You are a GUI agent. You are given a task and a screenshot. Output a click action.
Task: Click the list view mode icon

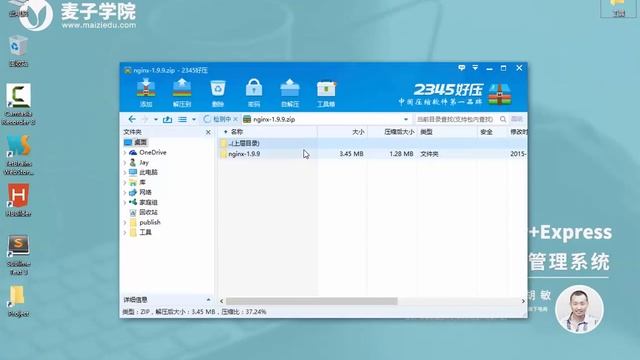point(182,119)
